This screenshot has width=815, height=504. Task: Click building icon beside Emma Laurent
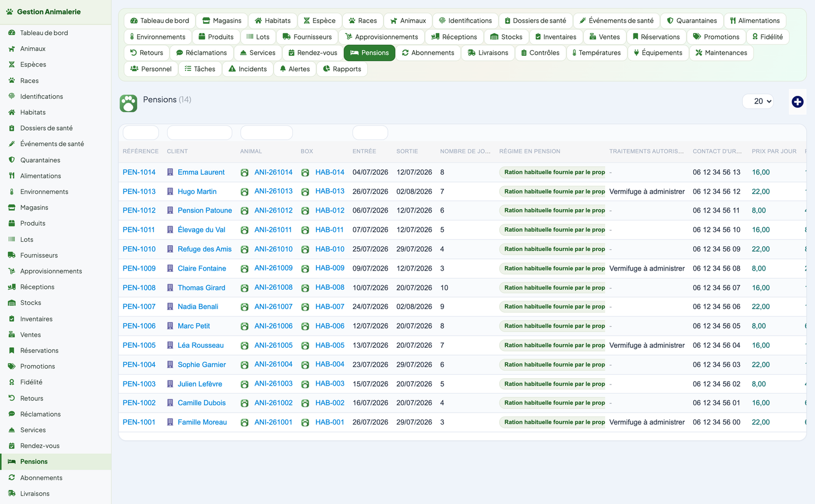[170, 173]
